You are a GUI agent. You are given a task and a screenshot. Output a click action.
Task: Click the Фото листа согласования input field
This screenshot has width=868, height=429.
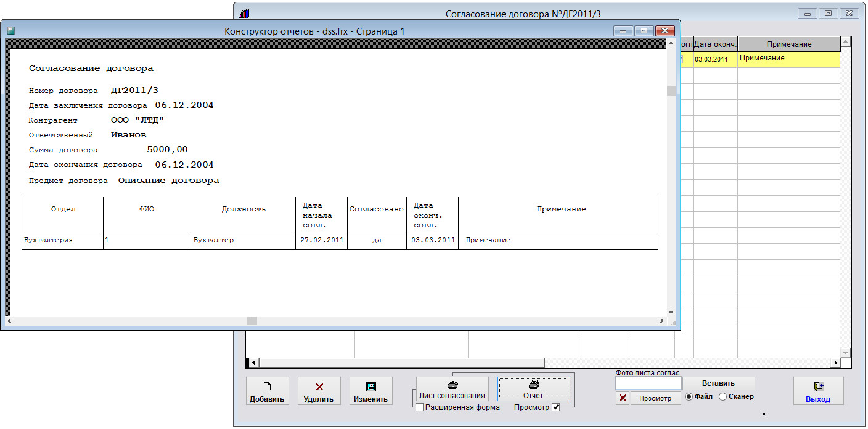648,383
